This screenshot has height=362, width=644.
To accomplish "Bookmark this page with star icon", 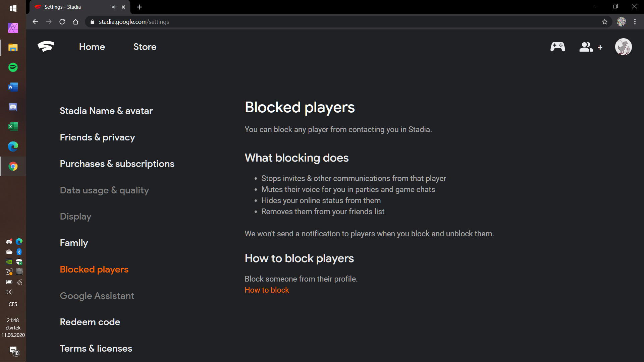I will pyautogui.click(x=604, y=22).
